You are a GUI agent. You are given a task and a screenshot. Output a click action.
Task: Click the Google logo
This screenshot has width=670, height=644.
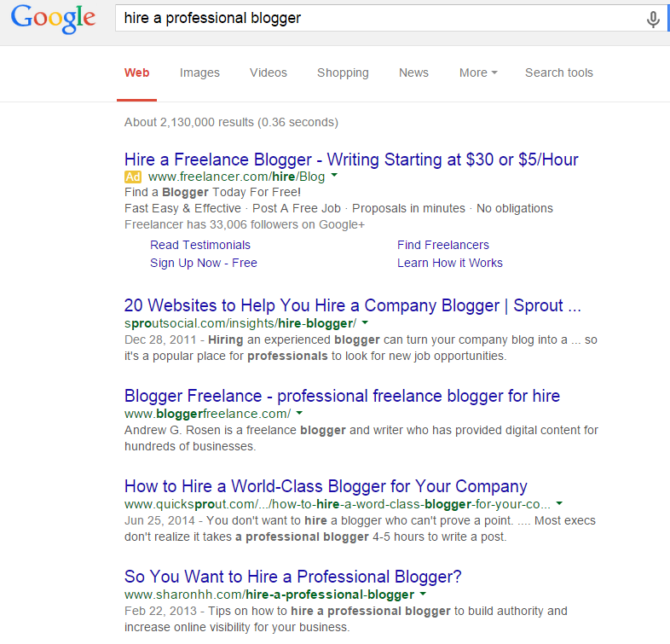54,18
